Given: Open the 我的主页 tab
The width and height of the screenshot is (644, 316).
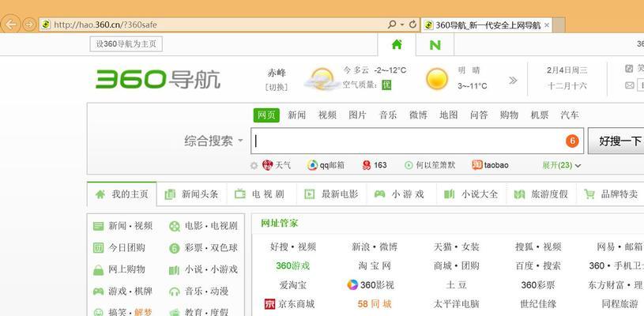Looking at the screenshot, I should click(122, 194).
